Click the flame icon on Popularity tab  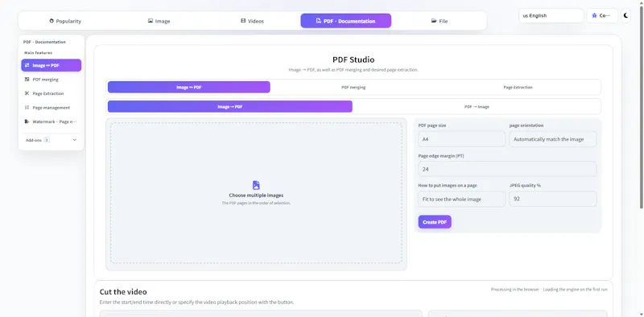click(52, 21)
